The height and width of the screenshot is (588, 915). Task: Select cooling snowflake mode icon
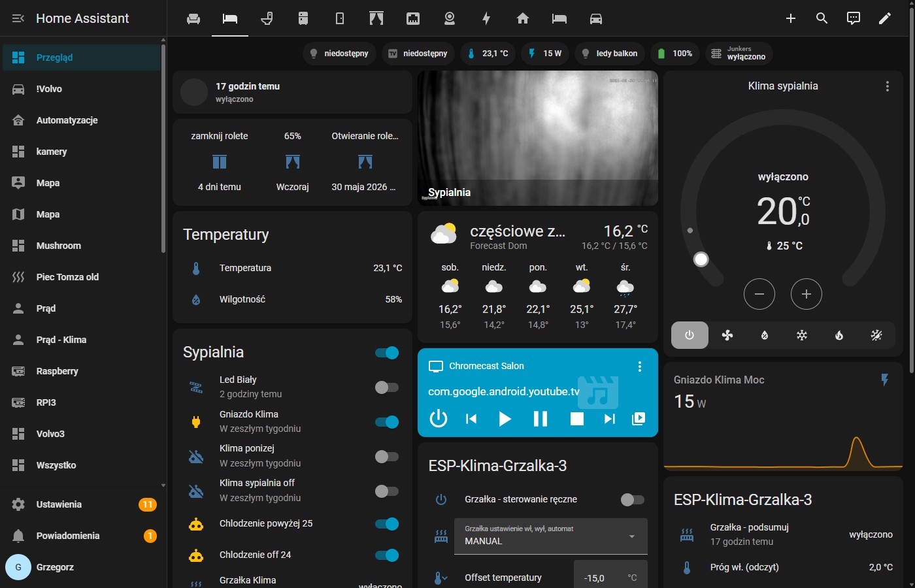802,335
